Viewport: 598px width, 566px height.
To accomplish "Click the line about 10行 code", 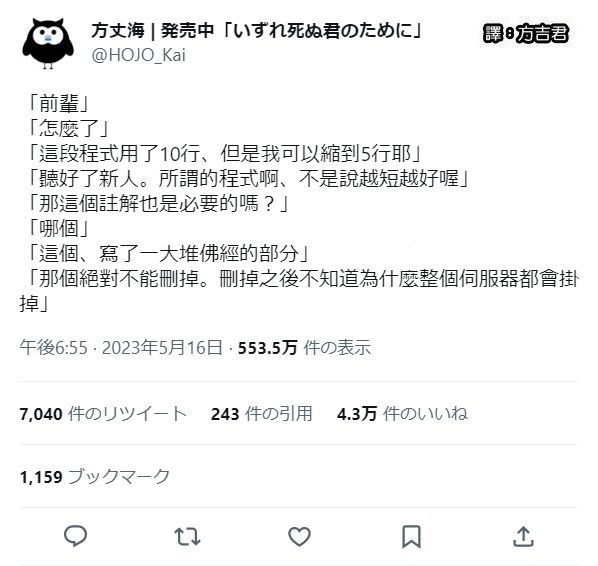I will [x=225, y=154].
